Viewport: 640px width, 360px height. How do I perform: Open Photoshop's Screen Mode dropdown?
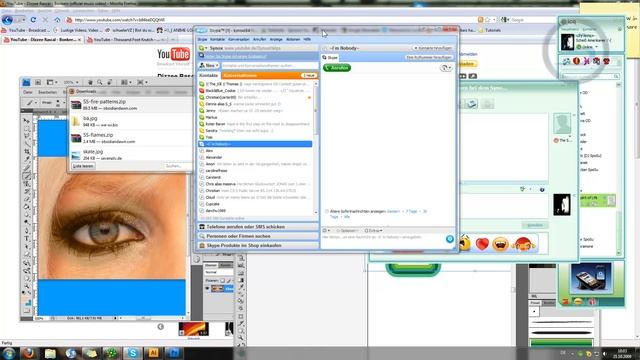tap(142, 82)
